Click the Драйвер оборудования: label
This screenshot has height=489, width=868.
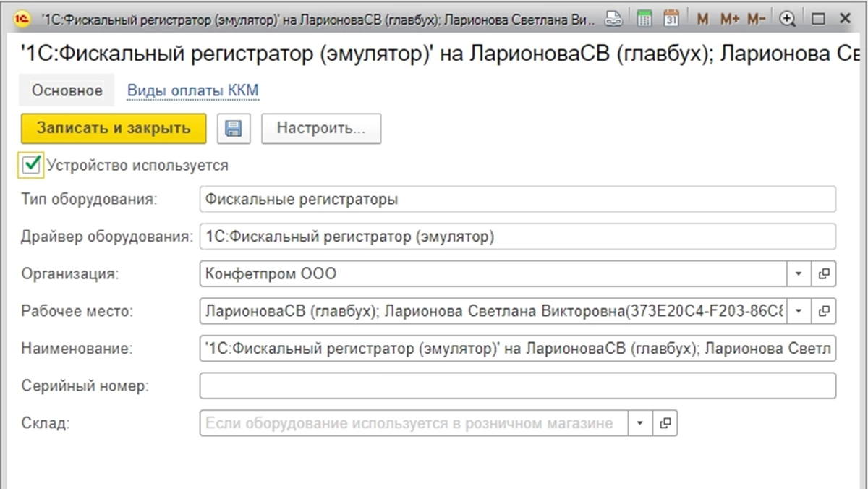tap(108, 237)
